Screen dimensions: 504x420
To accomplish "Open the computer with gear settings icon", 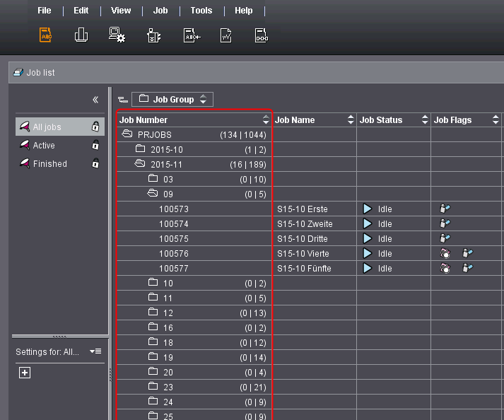I will [x=117, y=35].
